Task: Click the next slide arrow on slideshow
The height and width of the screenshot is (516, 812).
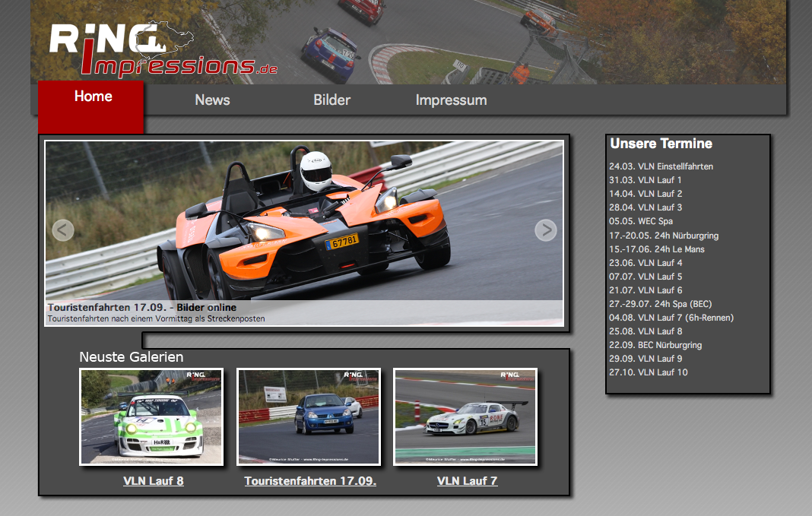Action: pos(545,230)
